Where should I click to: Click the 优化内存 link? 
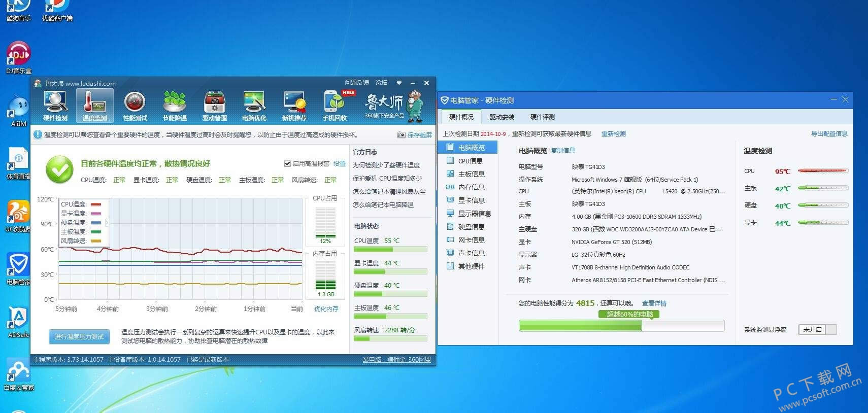(326, 308)
